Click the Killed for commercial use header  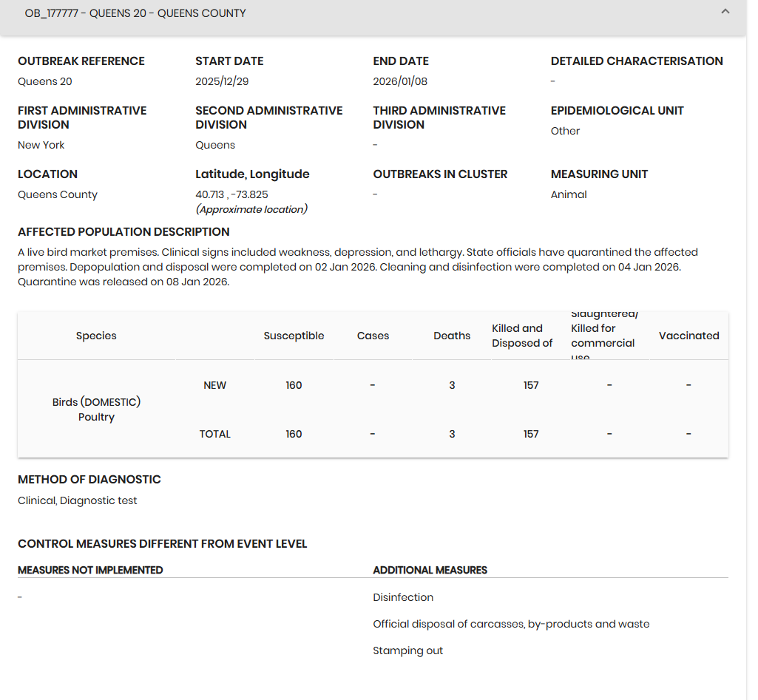603,336
